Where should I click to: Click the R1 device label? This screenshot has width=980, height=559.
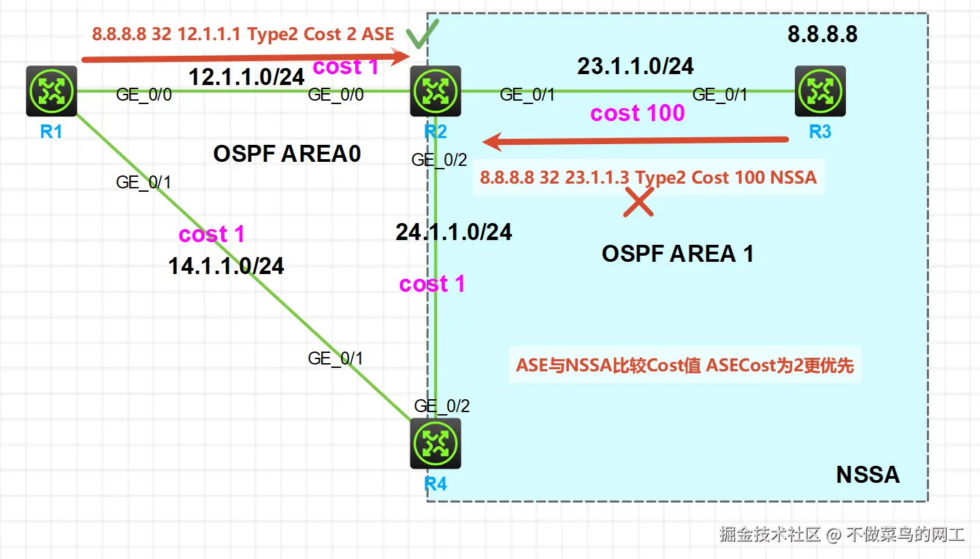[x=51, y=131]
